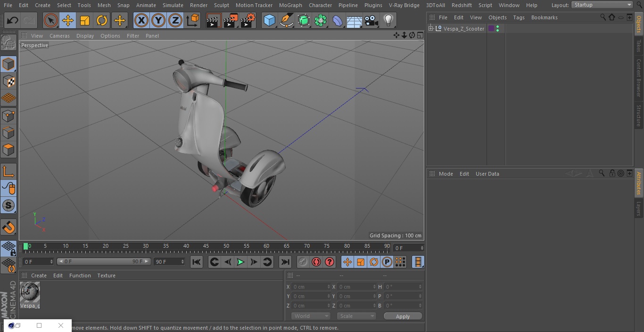Open the Structure side tab
This screenshot has width=644, height=332.
click(639, 115)
